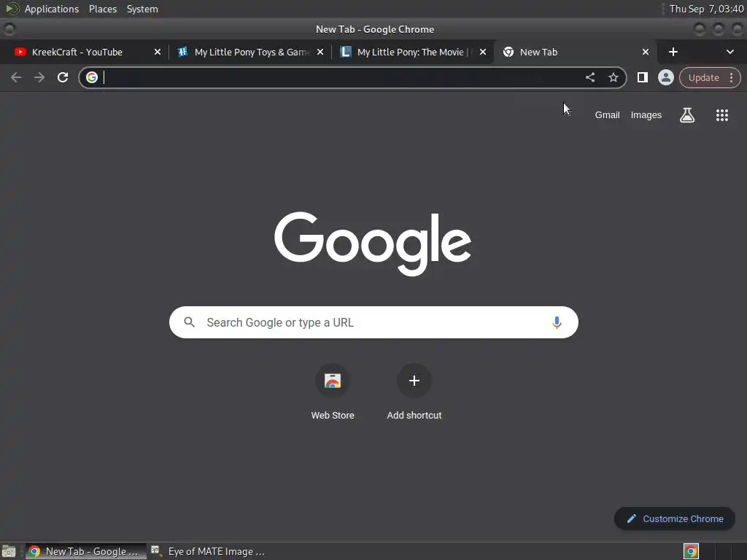Click the clock Thu Sep 7, 03:40
This screenshot has width=747, height=560.
(706, 9)
